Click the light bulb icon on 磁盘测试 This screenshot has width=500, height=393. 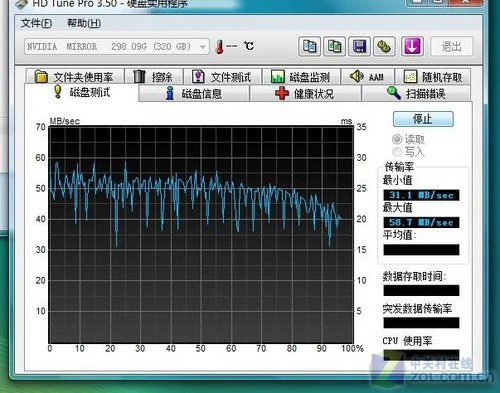click(58, 92)
